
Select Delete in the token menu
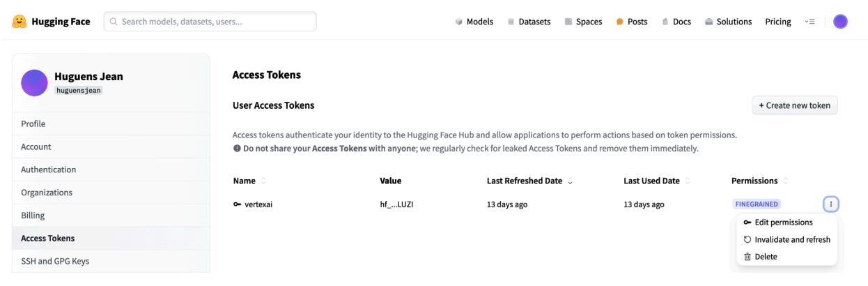[766, 257]
